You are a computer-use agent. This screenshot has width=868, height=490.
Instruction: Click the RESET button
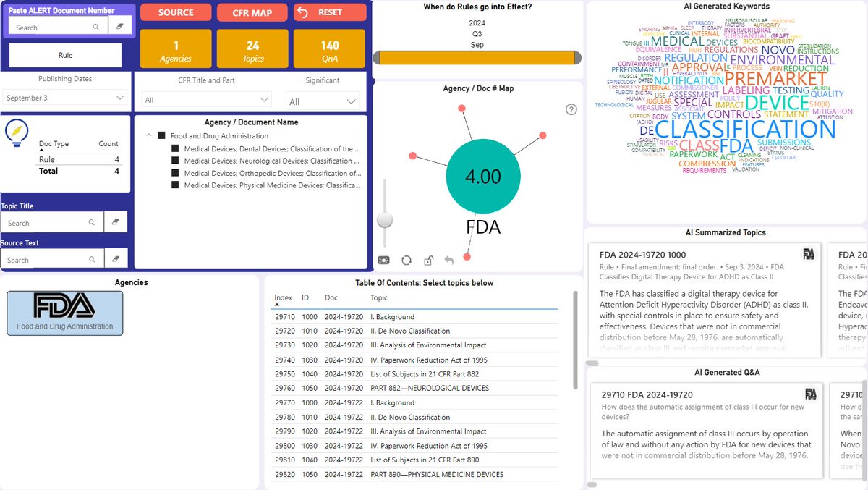coord(330,12)
